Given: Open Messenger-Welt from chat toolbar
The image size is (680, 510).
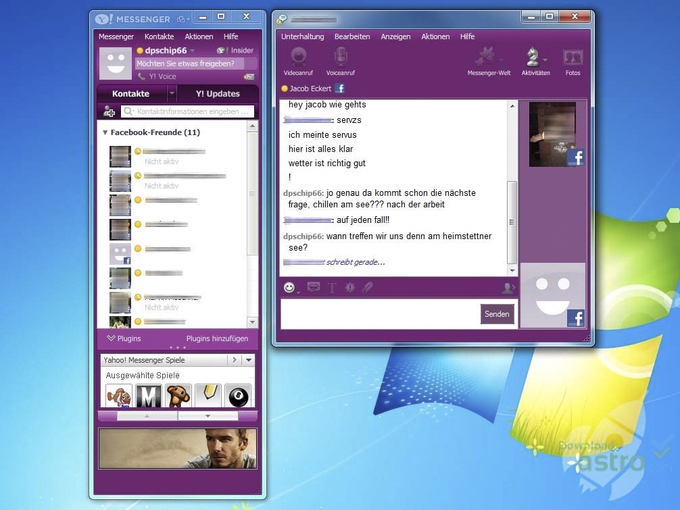Looking at the screenshot, I should 489,59.
